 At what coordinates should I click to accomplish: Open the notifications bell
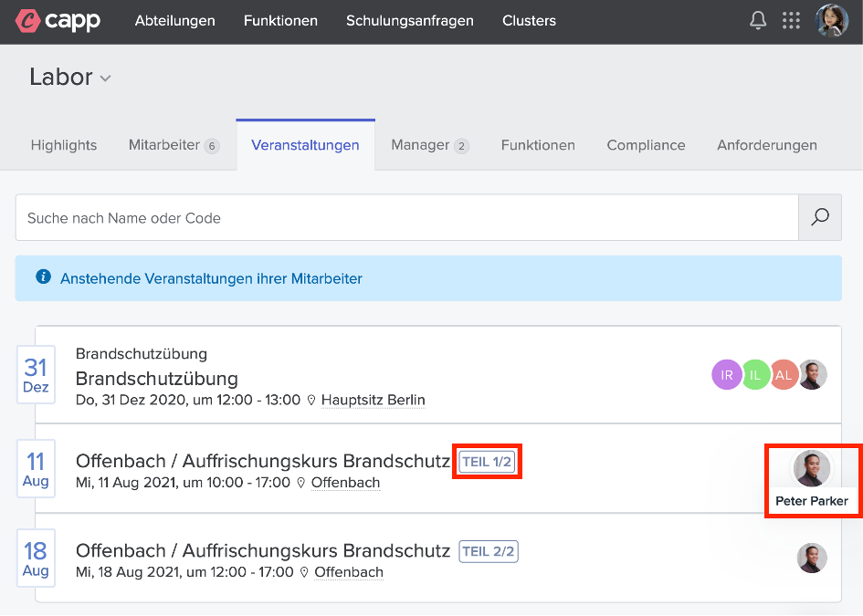[758, 20]
